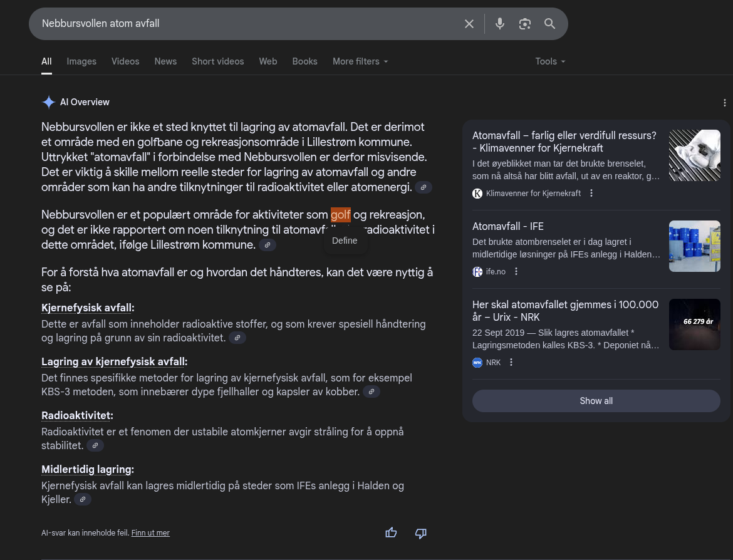Open more options for Klimavenner for Kjernekraft result
This screenshot has height=560, width=733.
591,193
